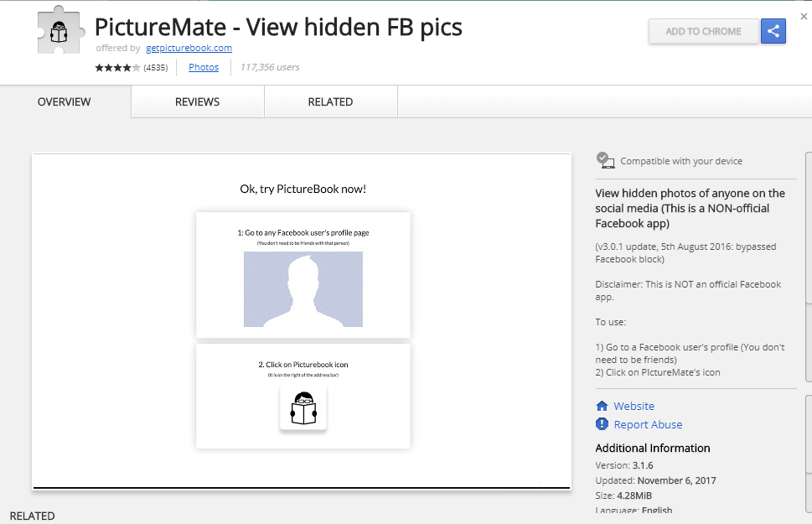Select the OVERVIEW tab
The width and height of the screenshot is (812, 524).
coord(64,101)
